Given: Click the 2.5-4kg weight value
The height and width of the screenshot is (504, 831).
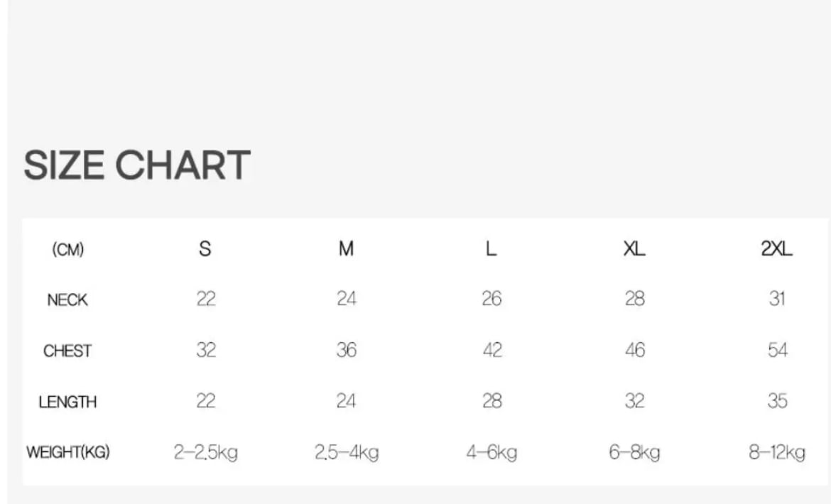Looking at the screenshot, I should click(x=347, y=453).
